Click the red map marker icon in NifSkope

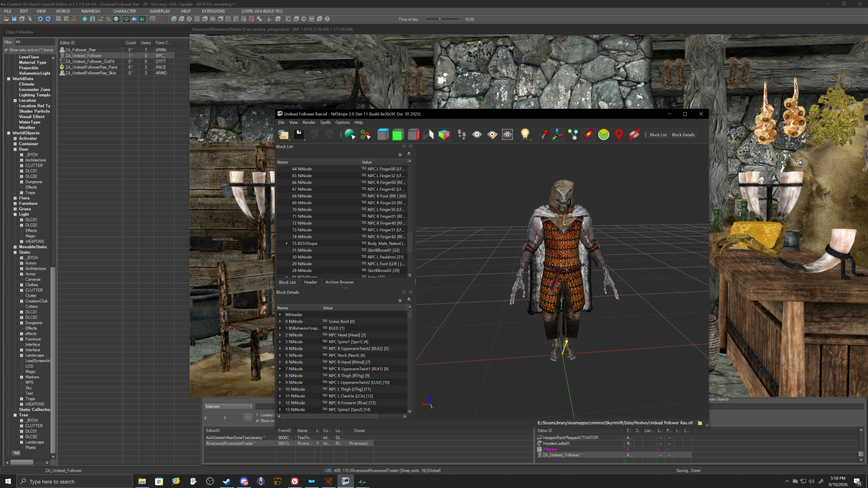pyautogui.click(x=619, y=135)
